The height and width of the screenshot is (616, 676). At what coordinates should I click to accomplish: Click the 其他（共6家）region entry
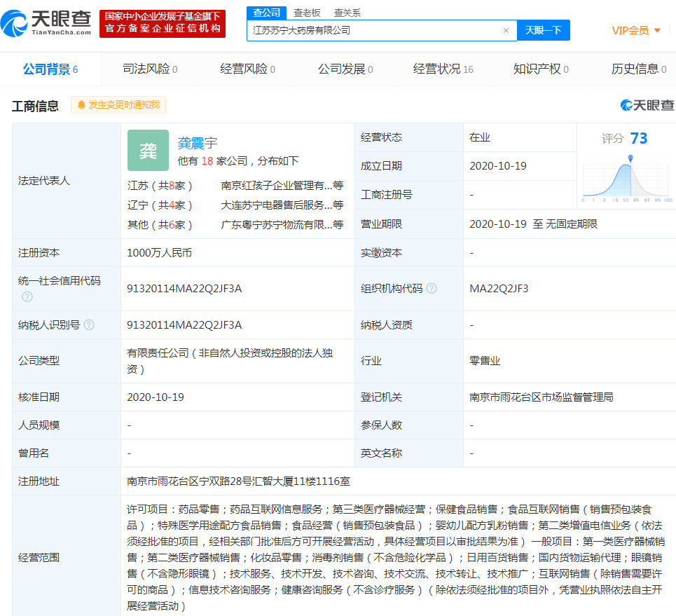click(160, 225)
